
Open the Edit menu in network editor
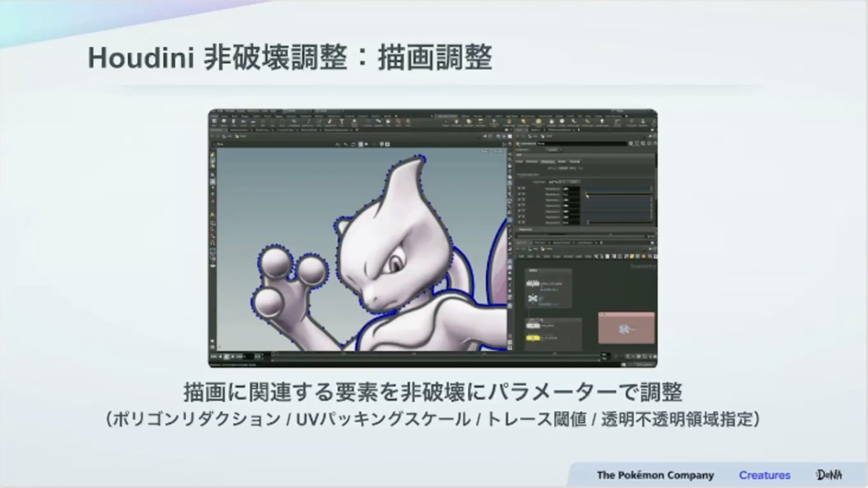tap(529, 257)
